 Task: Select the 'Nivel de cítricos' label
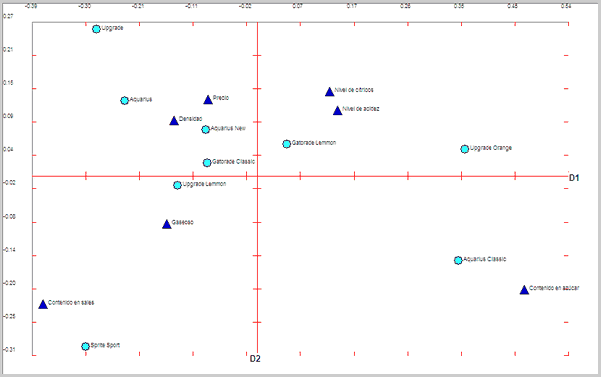click(354, 90)
